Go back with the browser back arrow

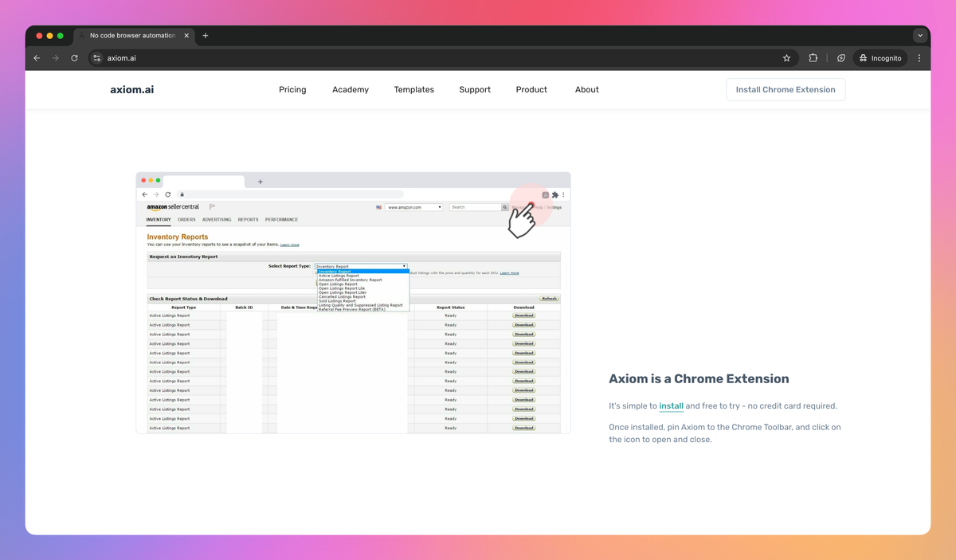(x=37, y=58)
